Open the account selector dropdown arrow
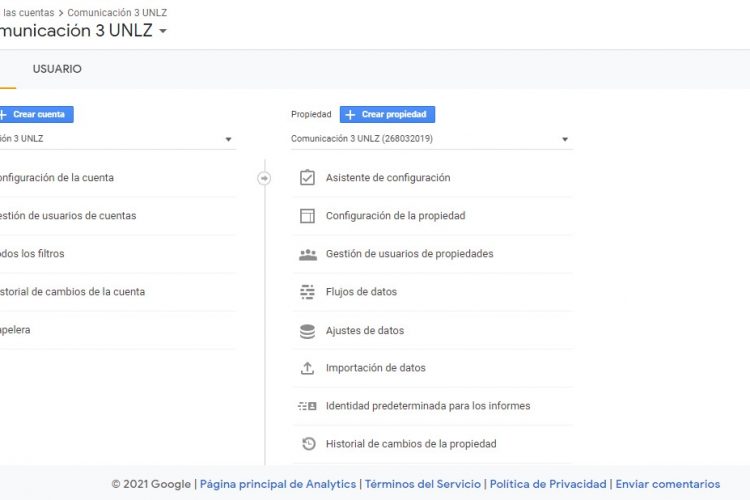The image size is (750, 500). [x=228, y=139]
